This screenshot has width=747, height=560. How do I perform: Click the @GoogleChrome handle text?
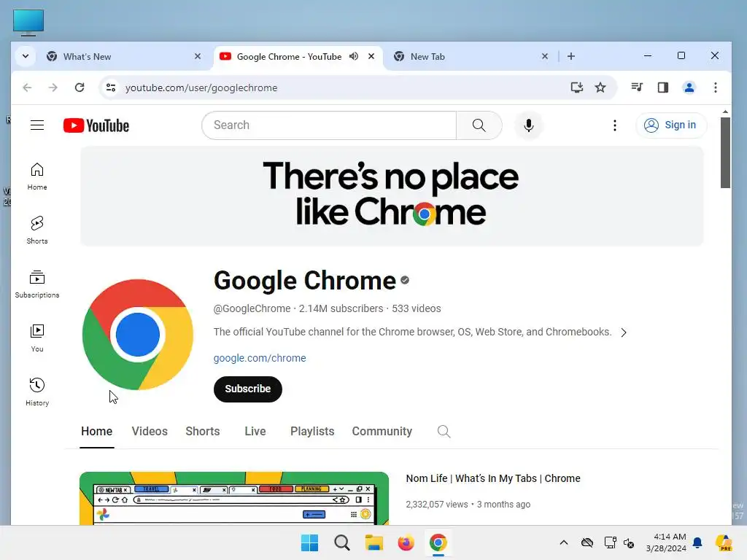click(x=252, y=308)
